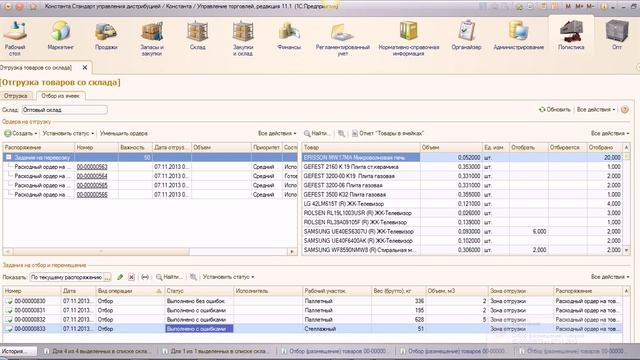Close the Отгрузка товаров со склада tab
Viewport: 640px width, 360px height.
(x=84, y=67)
